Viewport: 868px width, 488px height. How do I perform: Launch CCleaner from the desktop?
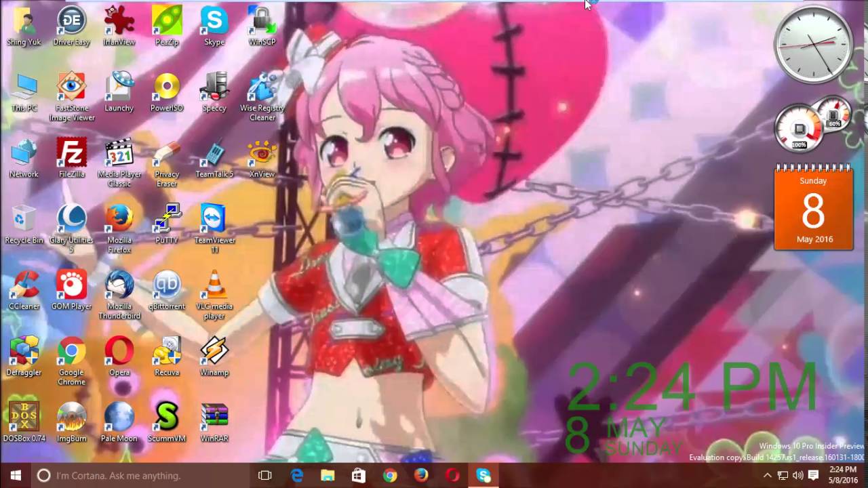click(x=24, y=291)
